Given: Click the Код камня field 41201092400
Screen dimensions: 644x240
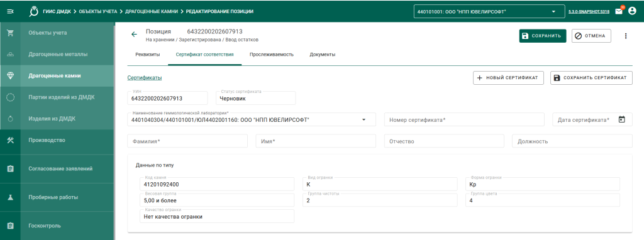Looking at the screenshot, I should (x=217, y=184).
